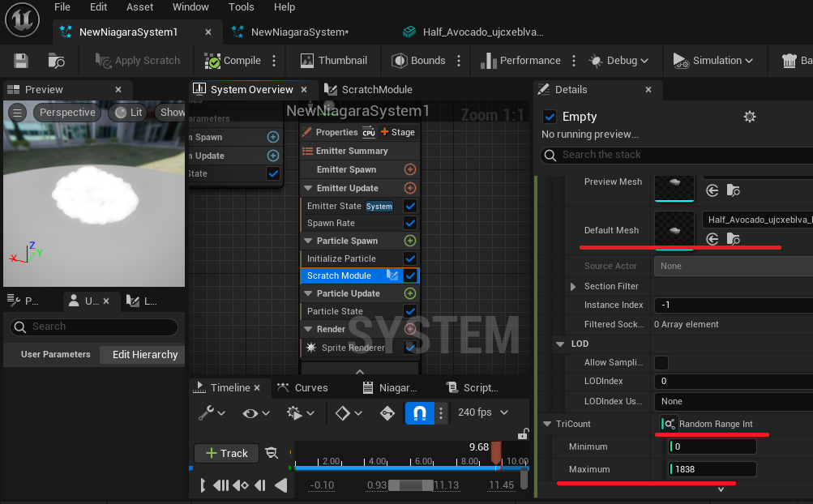Add module plus icon on Emitter Update
813x504 pixels.
click(410, 188)
